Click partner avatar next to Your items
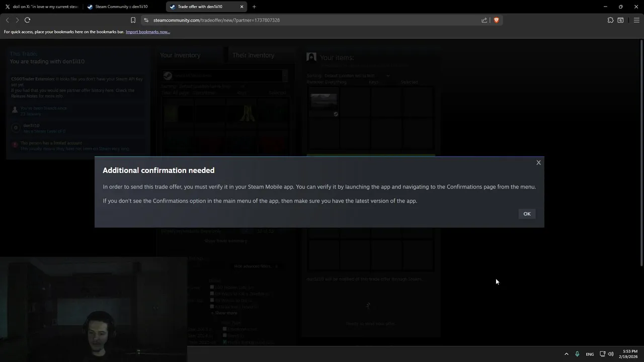Viewport: 644px width, 362px height. (311, 57)
